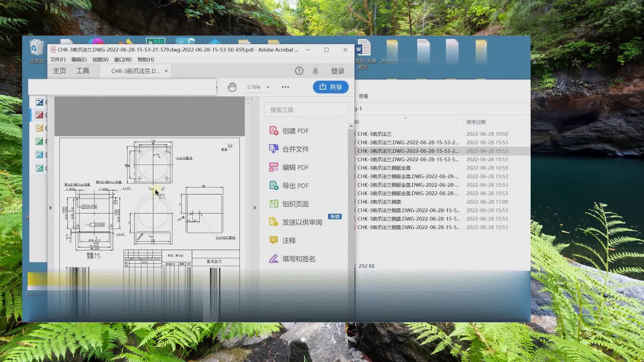The image size is (644, 362).
Task: Click the 新增 badge beside Send for Review
Action: 335,217
